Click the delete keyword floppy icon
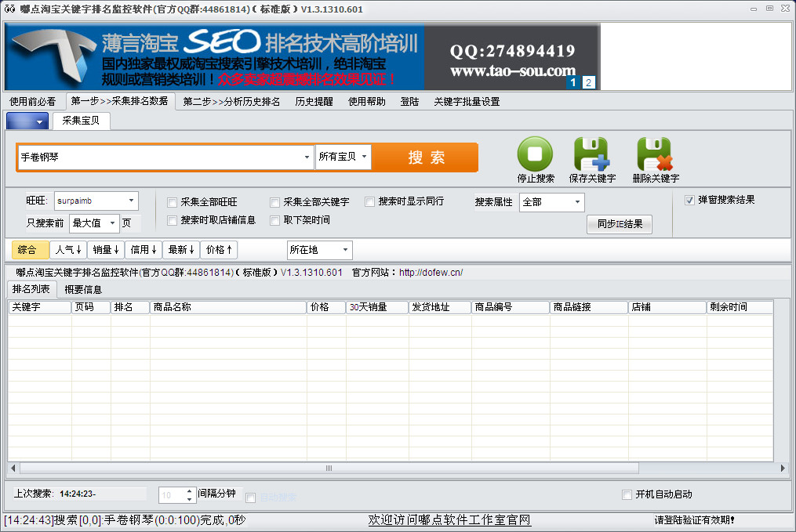 (655, 154)
